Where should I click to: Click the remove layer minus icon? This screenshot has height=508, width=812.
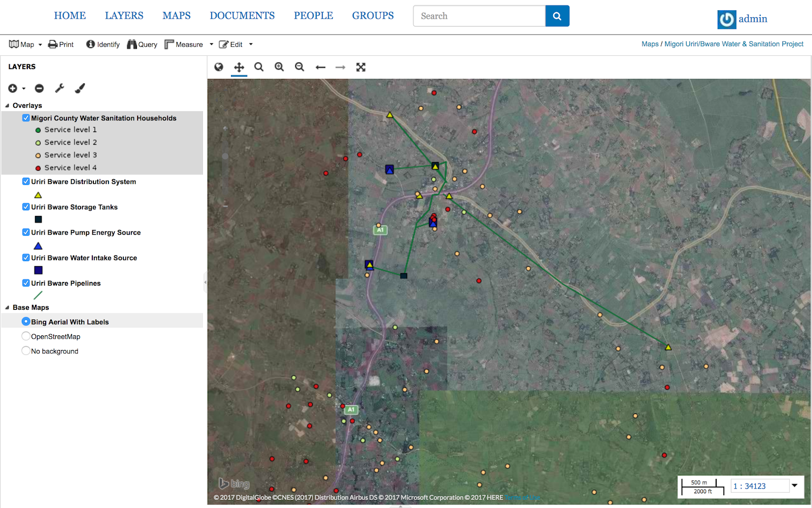39,88
